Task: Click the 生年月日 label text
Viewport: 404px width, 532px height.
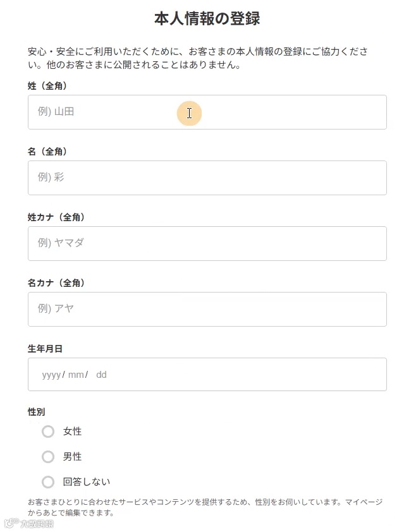Action: pyautogui.click(x=46, y=349)
